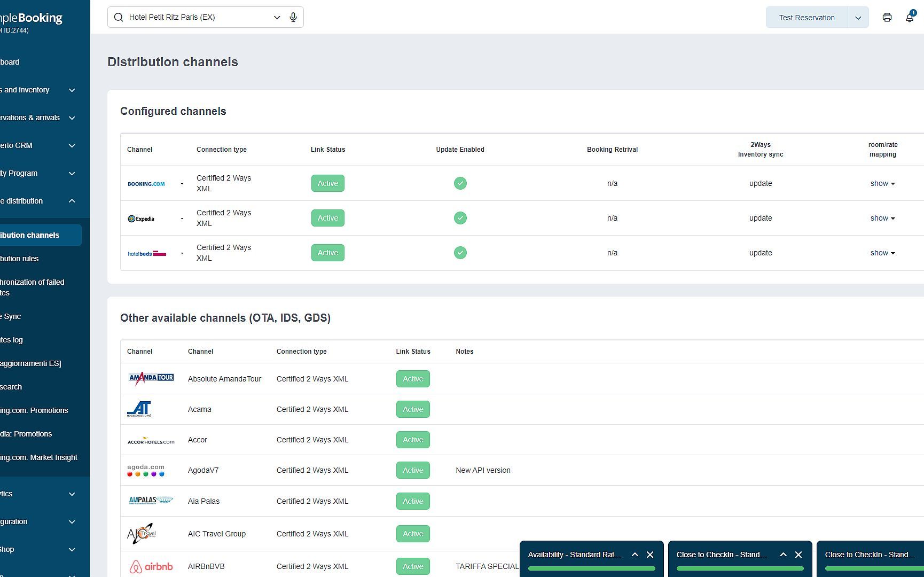
Task: Expand the Test Reservation dropdown arrow
Action: pos(858,18)
